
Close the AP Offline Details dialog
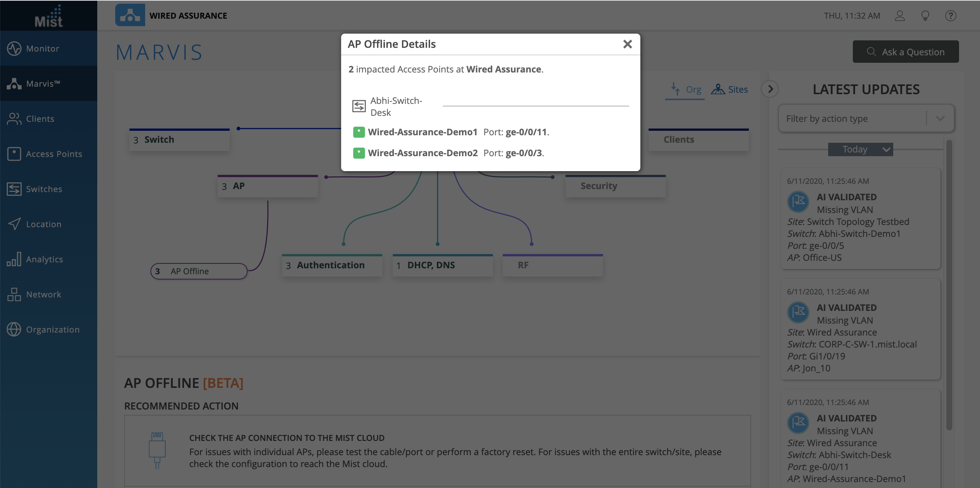(x=627, y=44)
